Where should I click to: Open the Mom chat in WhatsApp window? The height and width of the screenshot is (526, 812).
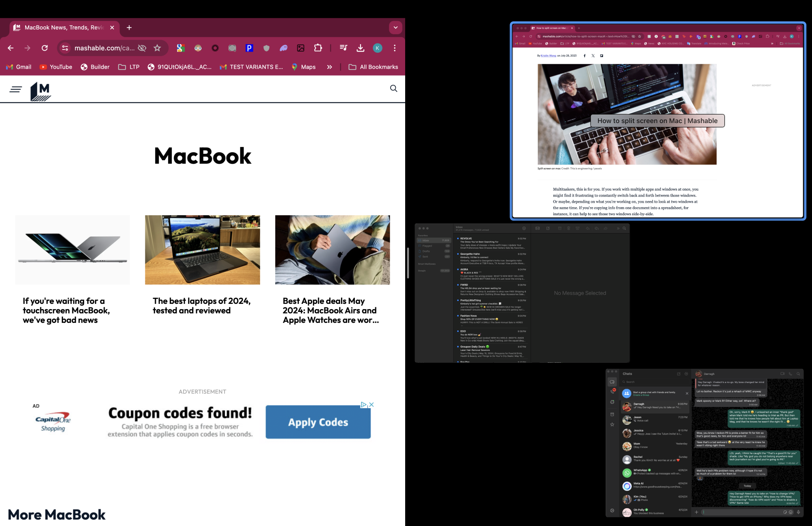(x=655, y=446)
